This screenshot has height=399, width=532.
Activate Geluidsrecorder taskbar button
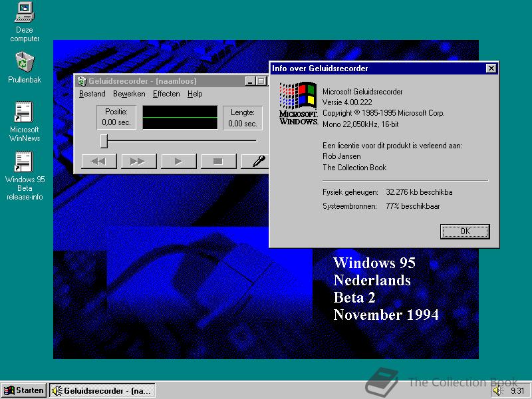102,391
